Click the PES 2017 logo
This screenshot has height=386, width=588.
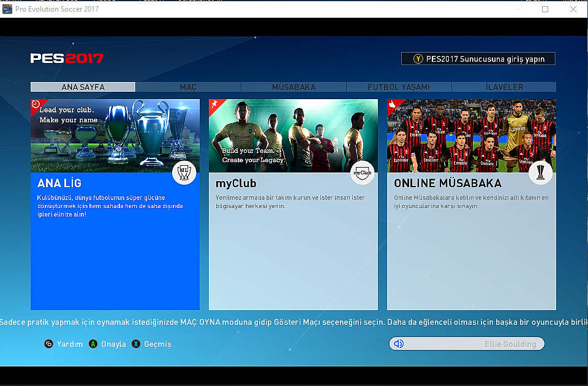[x=67, y=58]
